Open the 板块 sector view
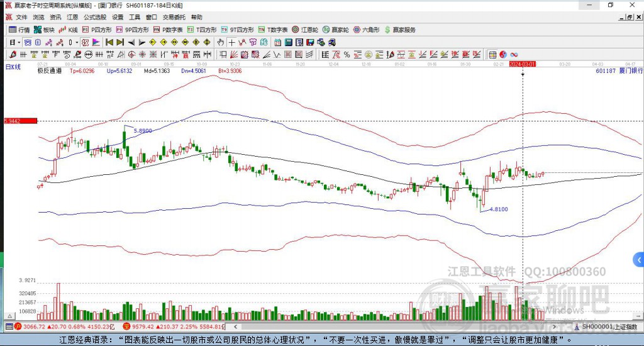 44,30
